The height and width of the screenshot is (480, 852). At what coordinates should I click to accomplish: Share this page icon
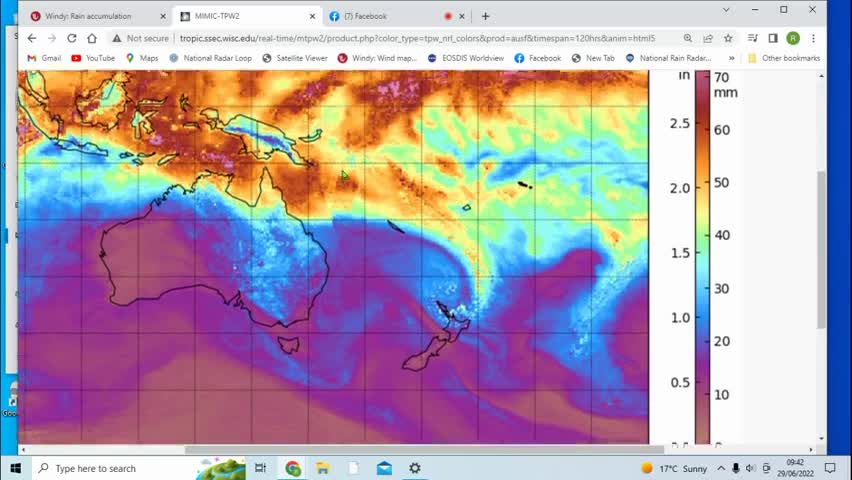point(708,38)
